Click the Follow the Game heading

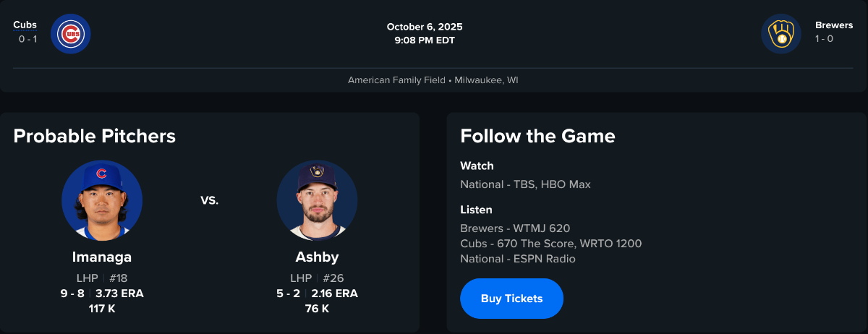pos(537,136)
